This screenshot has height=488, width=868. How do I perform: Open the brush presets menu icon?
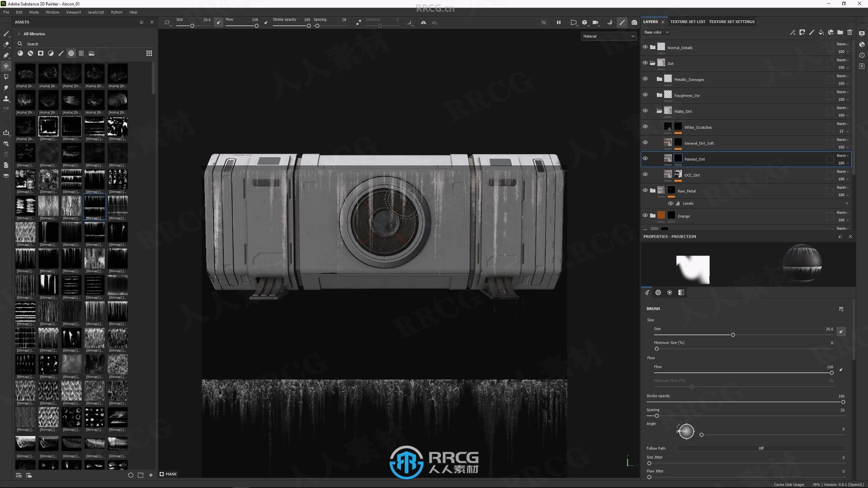tap(841, 309)
